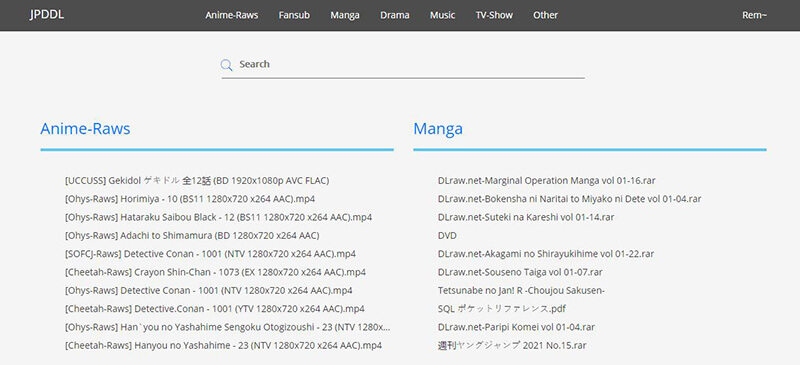Open Paripi Komei vol 01-04.rar
Viewport: 800px width, 365px height.
pyautogui.click(x=516, y=328)
